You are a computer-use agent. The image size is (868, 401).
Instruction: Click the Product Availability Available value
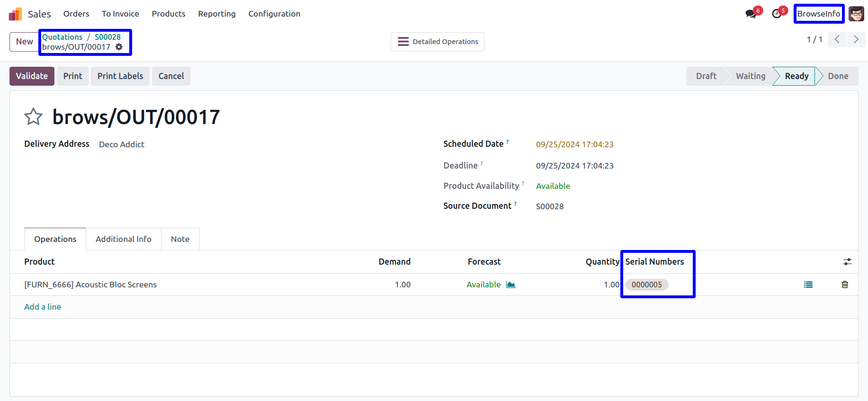tap(553, 186)
